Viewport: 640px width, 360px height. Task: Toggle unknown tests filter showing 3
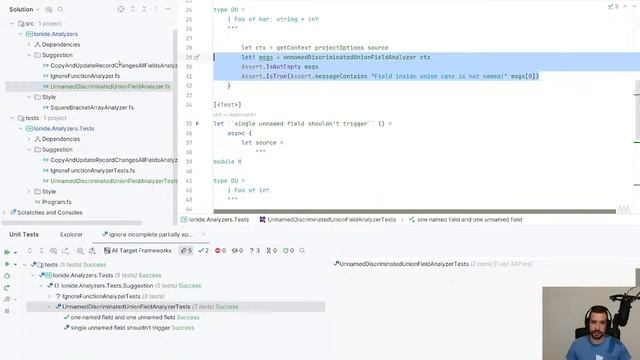(x=255, y=251)
